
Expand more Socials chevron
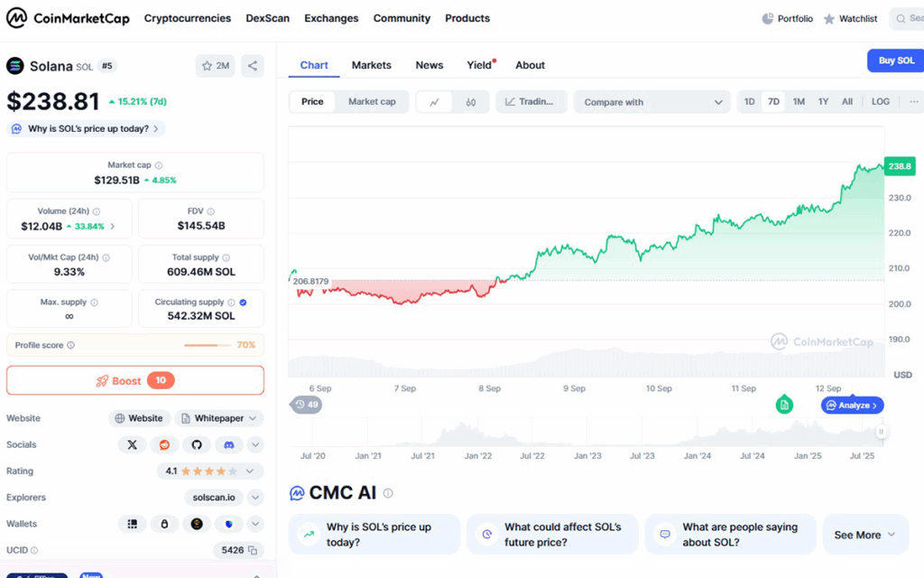[255, 444]
